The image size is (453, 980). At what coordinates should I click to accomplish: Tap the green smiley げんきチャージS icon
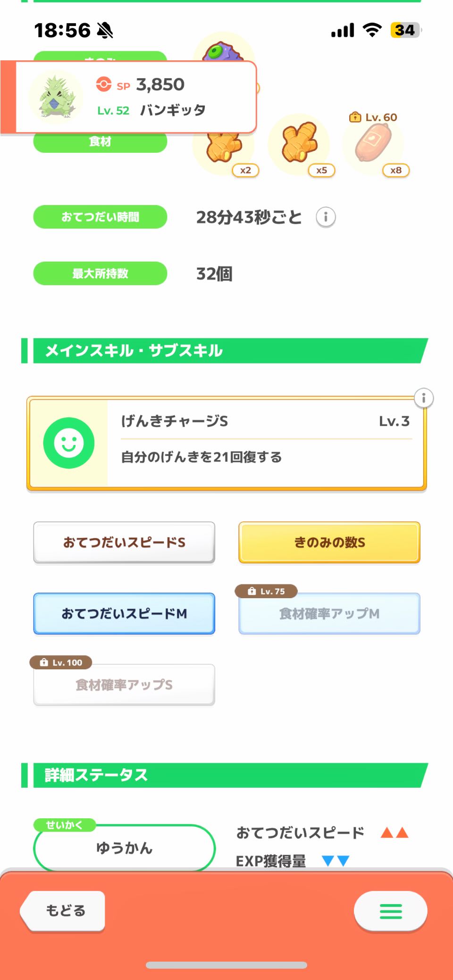coord(69,443)
